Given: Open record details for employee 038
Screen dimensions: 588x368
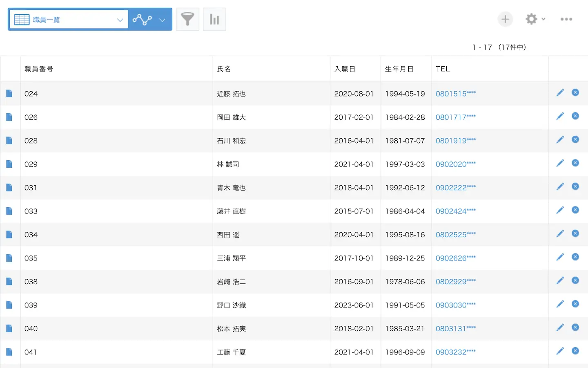Looking at the screenshot, I should pyautogui.click(x=9, y=282).
